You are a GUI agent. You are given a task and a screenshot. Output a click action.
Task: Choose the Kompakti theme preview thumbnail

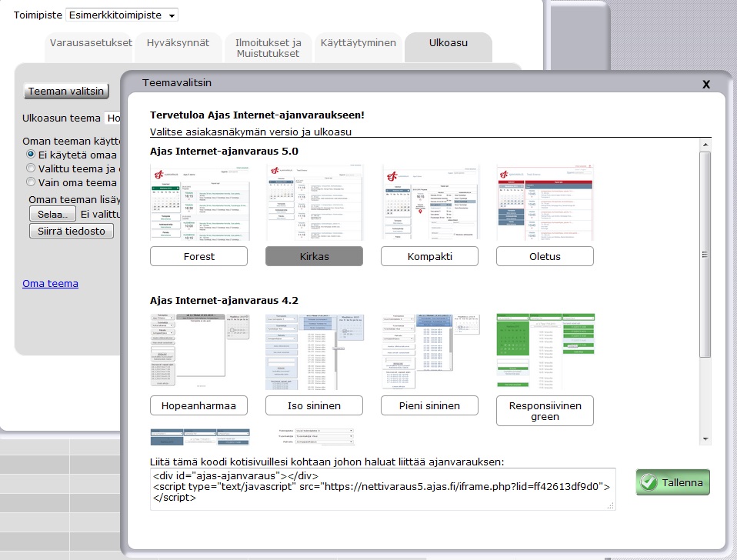(x=429, y=202)
